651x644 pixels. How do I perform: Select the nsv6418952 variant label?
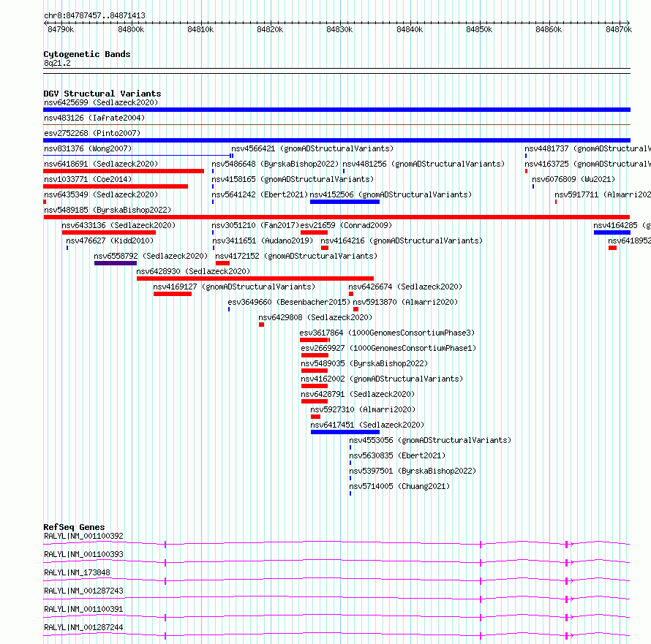(629, 240)
